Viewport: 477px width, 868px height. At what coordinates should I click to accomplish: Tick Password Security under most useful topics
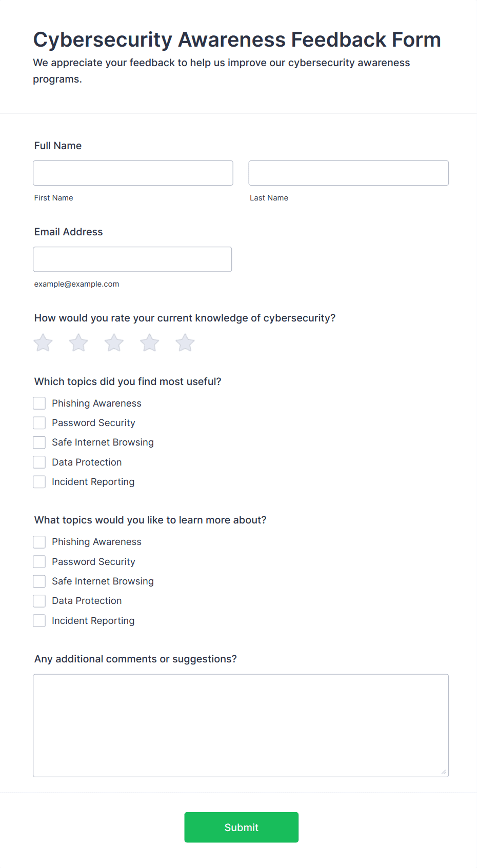[x=39, y=423]
